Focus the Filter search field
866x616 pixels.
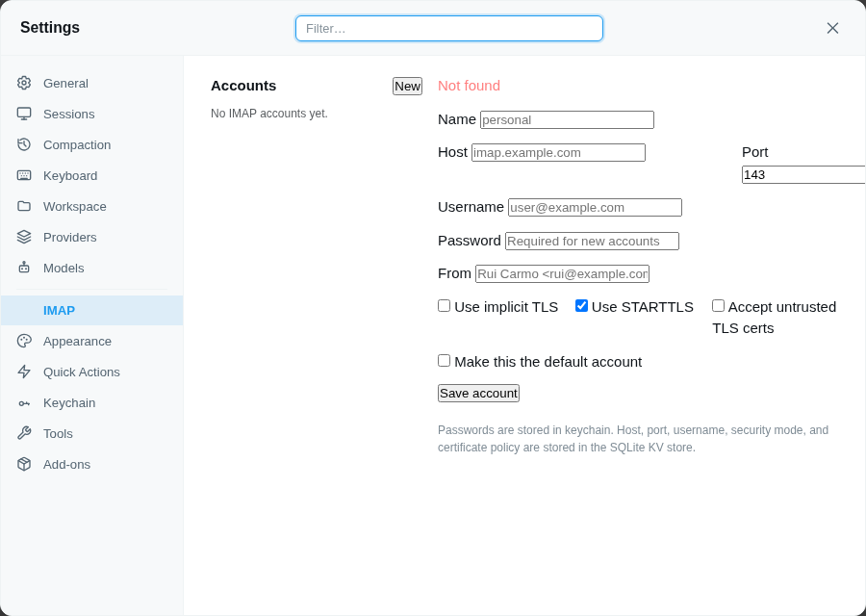(x=449, y=28)
